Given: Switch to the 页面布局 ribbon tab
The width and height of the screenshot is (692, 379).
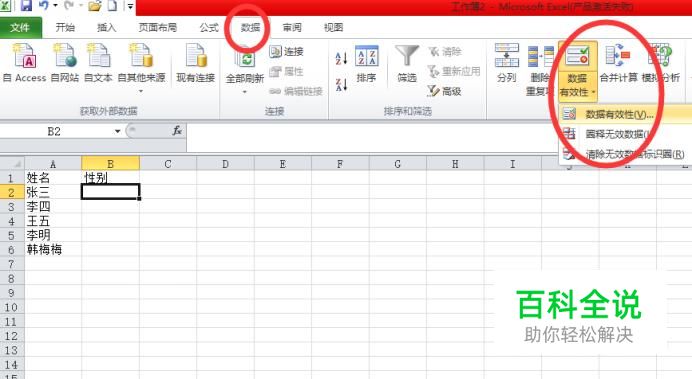Looking at the screenshot, I should click(x=158, y=27).
